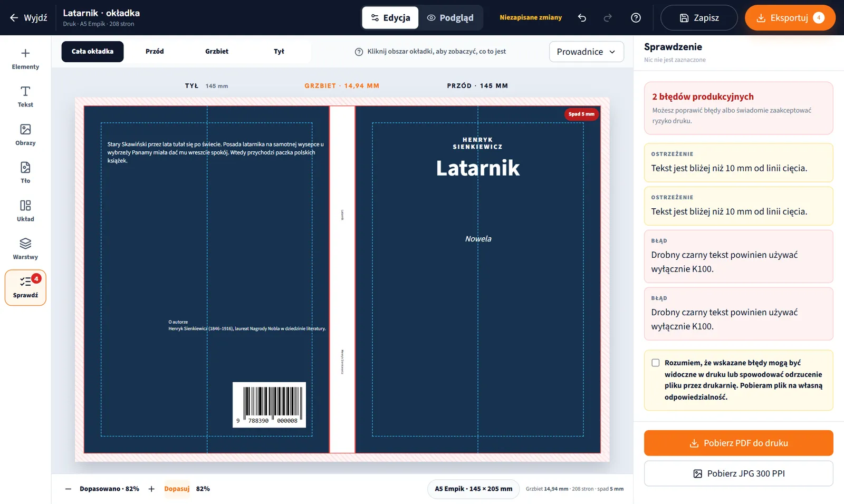Open the Tło background panel
The height and width of the screenshot is (504, 844).
pos(25,173)
